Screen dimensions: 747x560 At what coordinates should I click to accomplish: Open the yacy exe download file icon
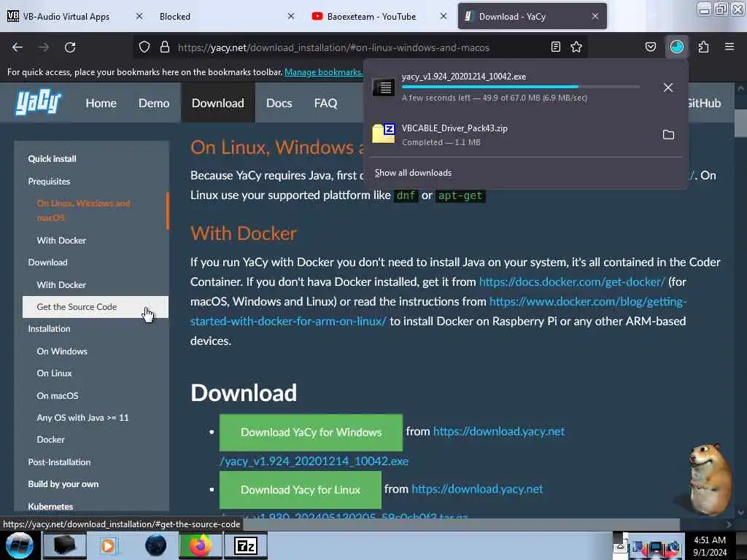[x=384, y=87]
